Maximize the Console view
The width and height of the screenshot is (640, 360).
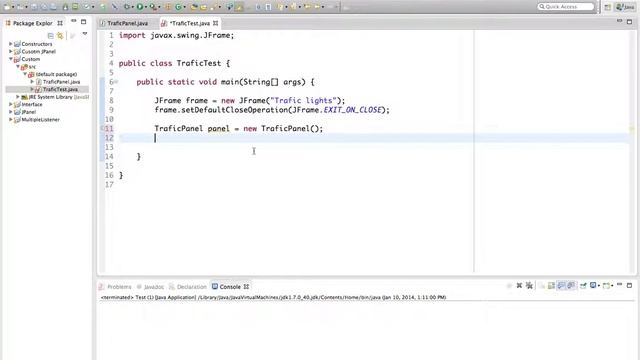pyautogui.click(x=629, y=285)
